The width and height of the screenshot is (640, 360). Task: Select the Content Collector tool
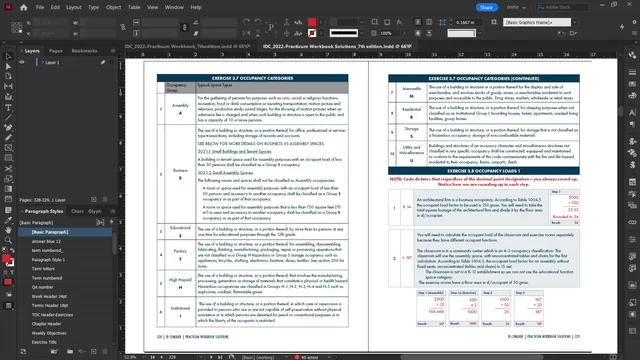pyautogui.click(x=8, y=97)
